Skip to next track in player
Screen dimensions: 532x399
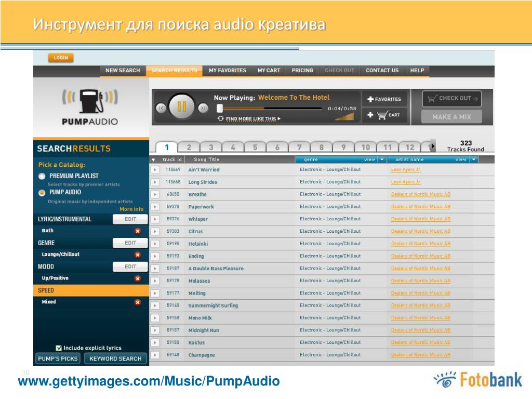[x=203, y=108]
